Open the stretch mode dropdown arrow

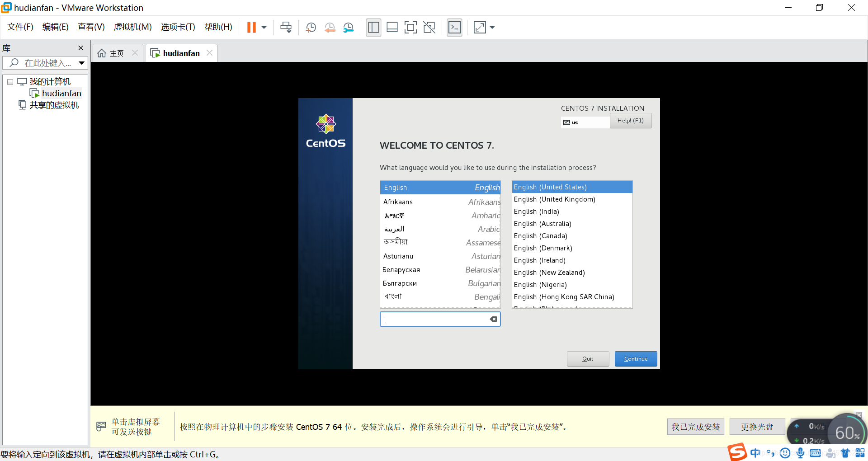coord(492,28)
